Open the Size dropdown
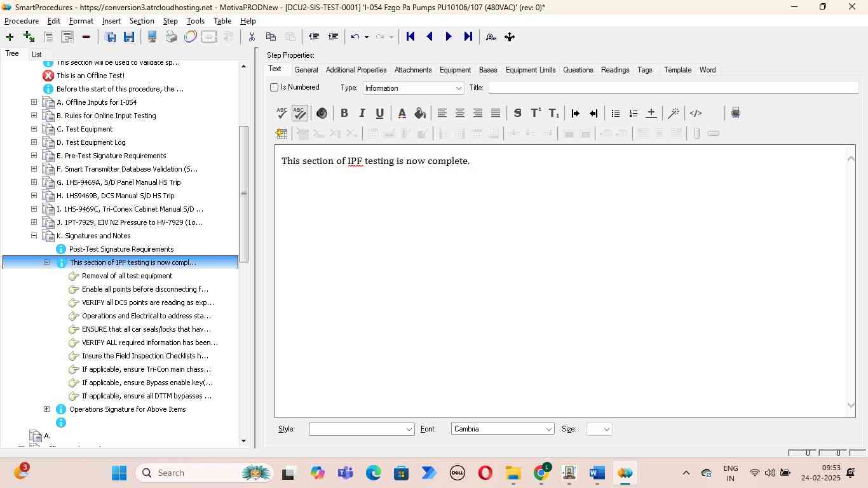The image size is (868, 488). click(599, 429)
